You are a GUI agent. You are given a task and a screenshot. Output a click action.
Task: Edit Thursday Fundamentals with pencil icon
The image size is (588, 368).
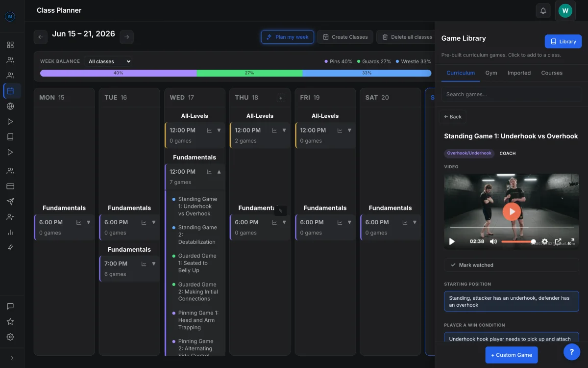click(x=281, y=211)
